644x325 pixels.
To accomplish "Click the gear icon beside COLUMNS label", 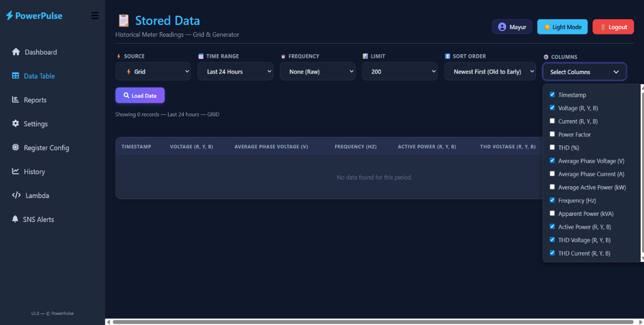I will [546, 57].
